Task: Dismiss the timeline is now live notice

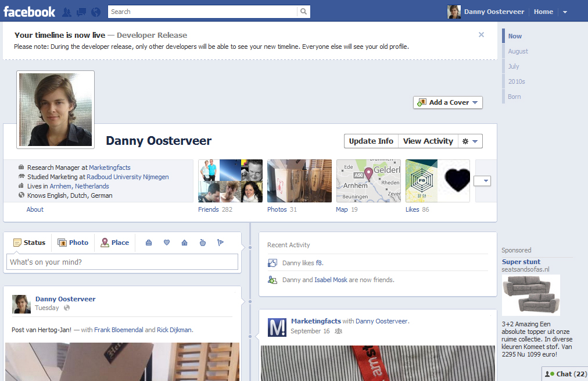Action: coord(481,35)
